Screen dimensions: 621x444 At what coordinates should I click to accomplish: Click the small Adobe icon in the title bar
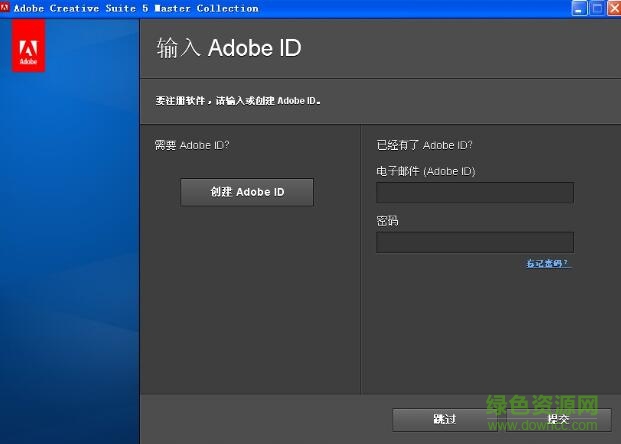pyautogui.click(x=6, y=8)
